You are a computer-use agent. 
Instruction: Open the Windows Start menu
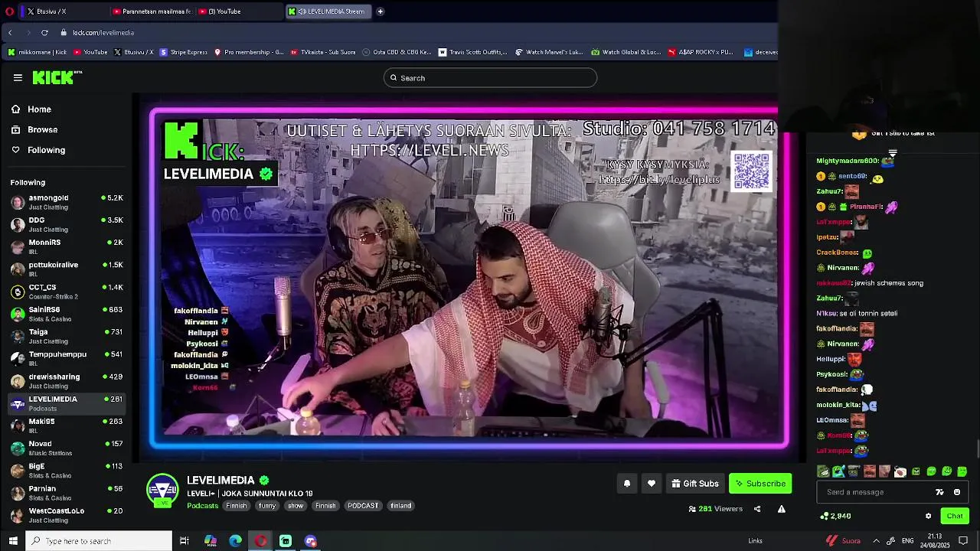[x=13, y=541]
